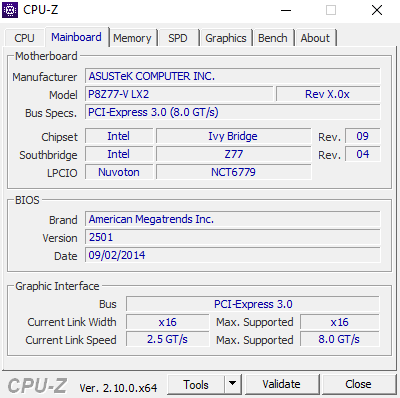Expand the Tools dropdown arrow
This screenshot has width=400, height=398.
[x=233, y=384]
